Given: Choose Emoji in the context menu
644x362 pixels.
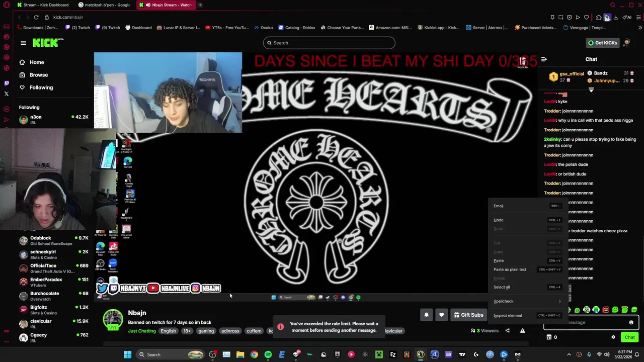Looking at the screenshot, I should tap(526, 206).
